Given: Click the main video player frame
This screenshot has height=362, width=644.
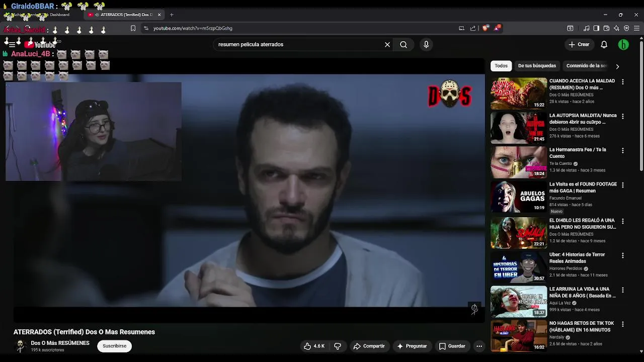Looking at the screenshot, I should pos(249,190).
